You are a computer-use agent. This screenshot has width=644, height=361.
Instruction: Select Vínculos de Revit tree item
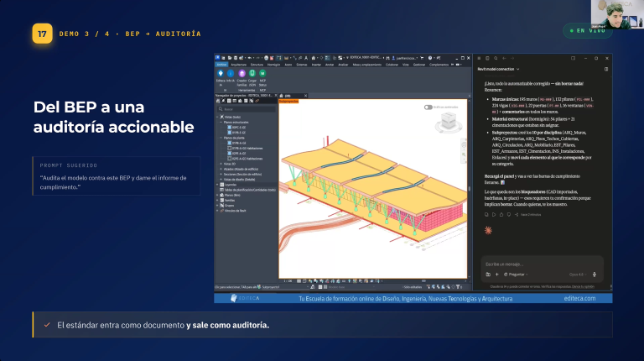pyautogui.click(x=236, y=211)
